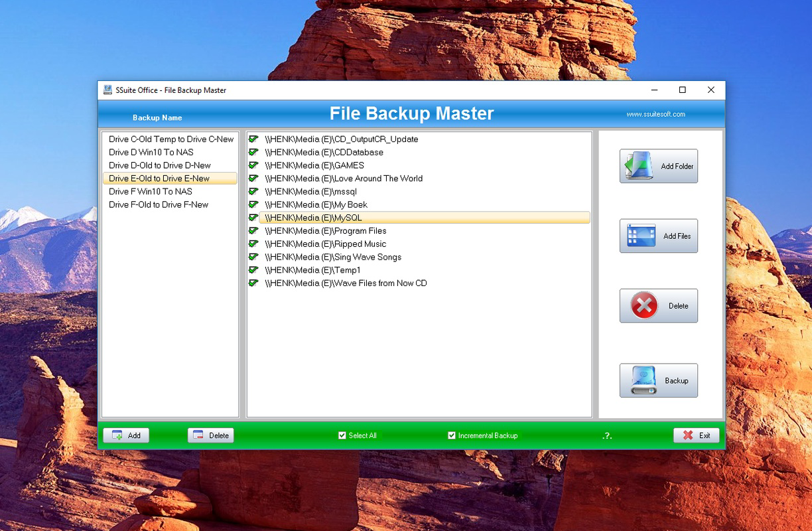This screenshot has width=812, height=531.
Task: Open www.ssuitesoft.com link in header
Action: (x=655, y=114)
